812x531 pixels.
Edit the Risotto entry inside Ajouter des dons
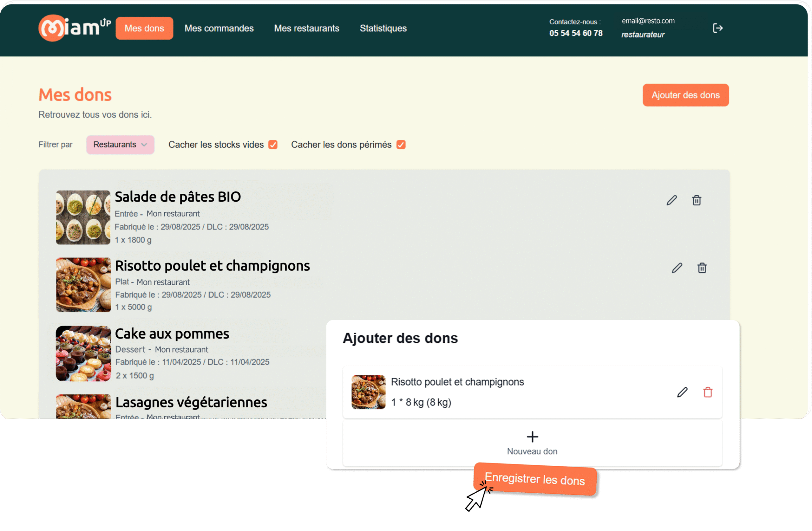pos(682,392)
